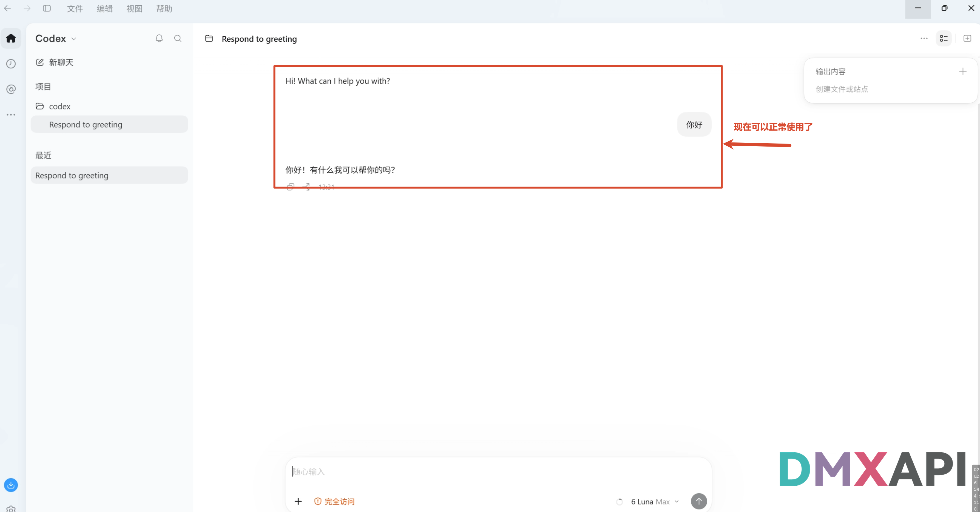
Task: Copy the reply with the copy icon
Action: coord(290,187)
